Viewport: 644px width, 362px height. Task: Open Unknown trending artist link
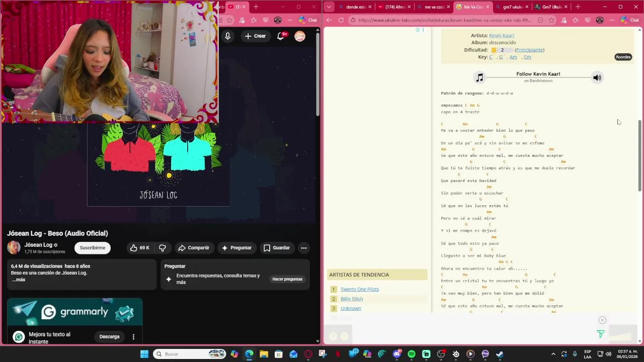click(x=351, y=308)
